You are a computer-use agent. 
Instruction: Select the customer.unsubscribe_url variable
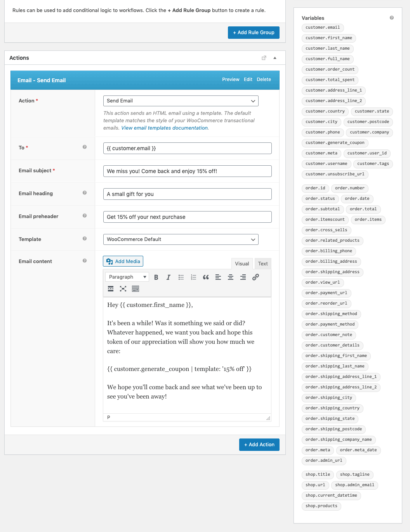point(335,174)
